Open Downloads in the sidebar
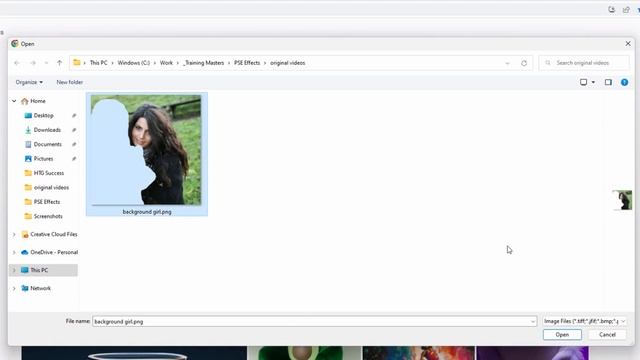Image resolution: width=640 pixels, height=360 pixels. (47, 130)
